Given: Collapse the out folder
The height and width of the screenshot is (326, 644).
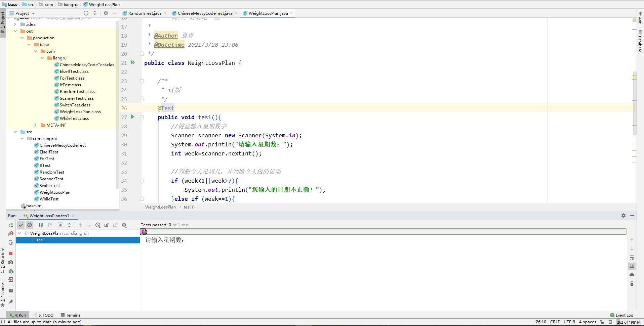Looking at the screenshot, I should pyautogui.click(x=15, y=31).
